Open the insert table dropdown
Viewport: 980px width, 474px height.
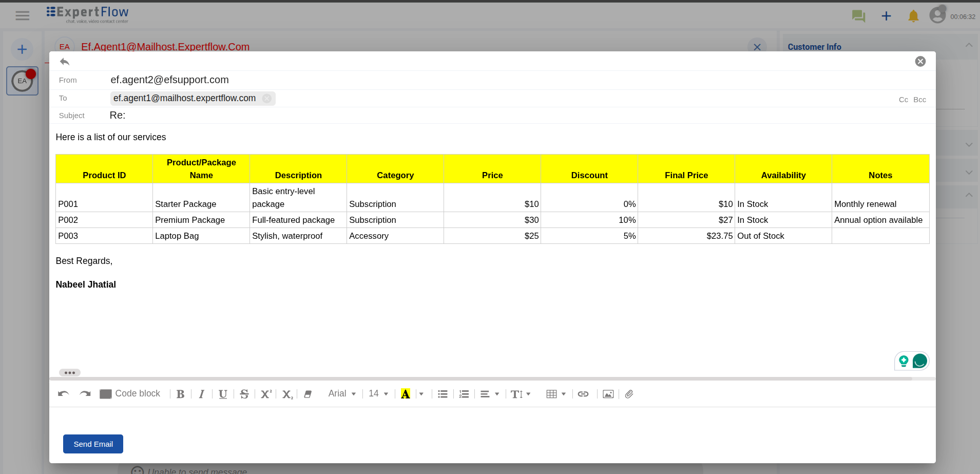coord(556,394)
